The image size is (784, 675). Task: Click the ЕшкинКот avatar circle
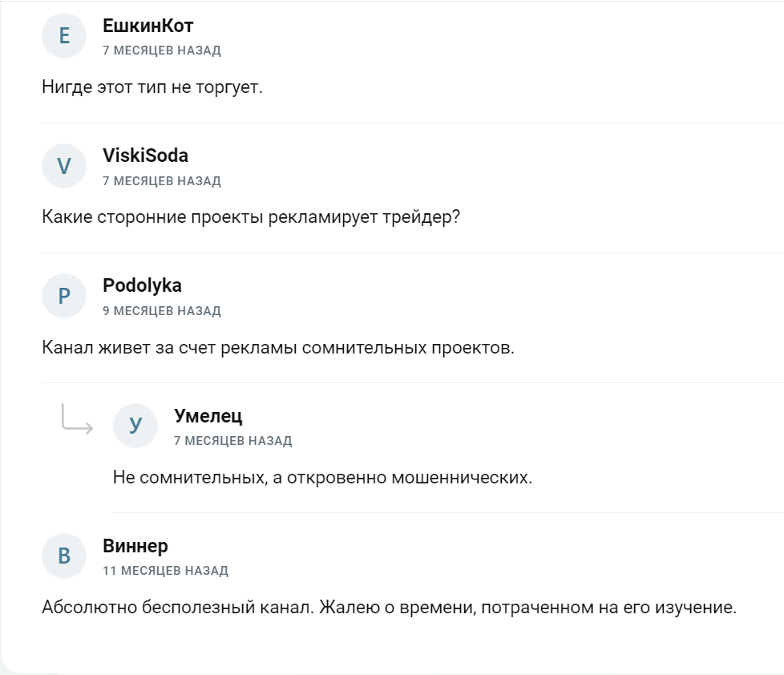tap(64, 36)
